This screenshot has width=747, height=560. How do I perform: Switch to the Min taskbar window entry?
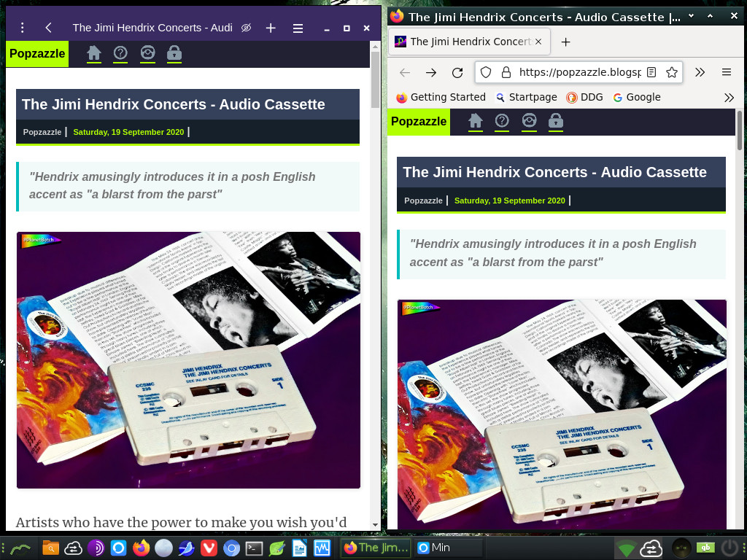pos(449,548)
